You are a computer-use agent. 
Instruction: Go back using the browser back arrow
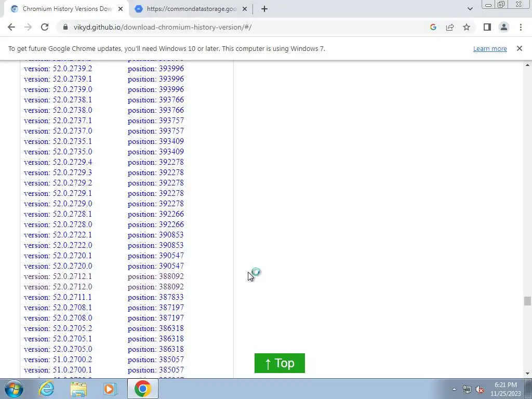coord(11,27)
